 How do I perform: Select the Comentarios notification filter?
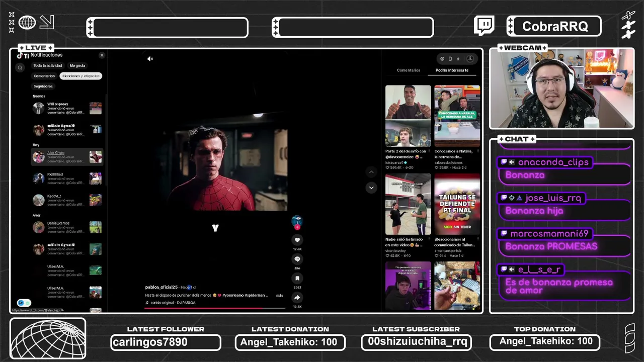pyautogui.click(x=44, y=76)
